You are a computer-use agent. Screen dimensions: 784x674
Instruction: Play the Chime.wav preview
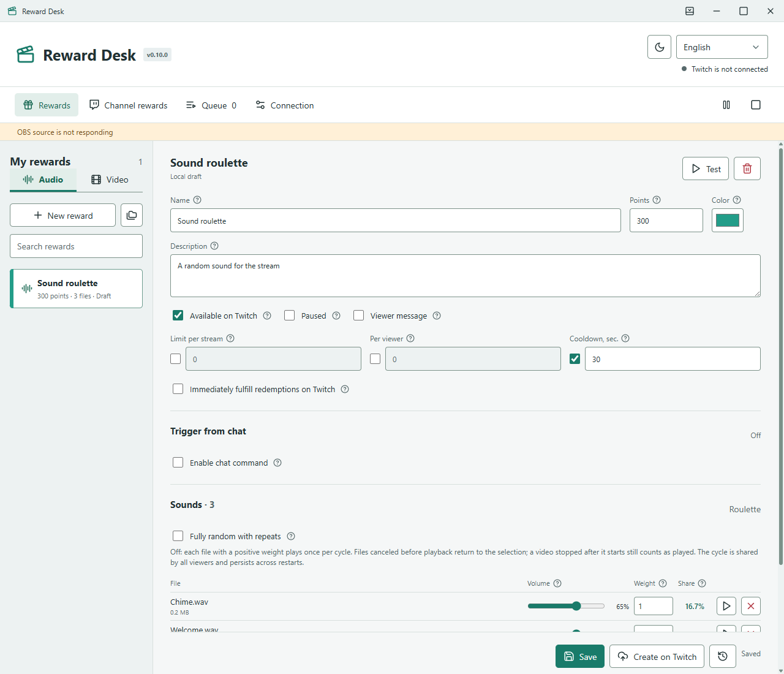pyautogui.click(x=726, y=606)
